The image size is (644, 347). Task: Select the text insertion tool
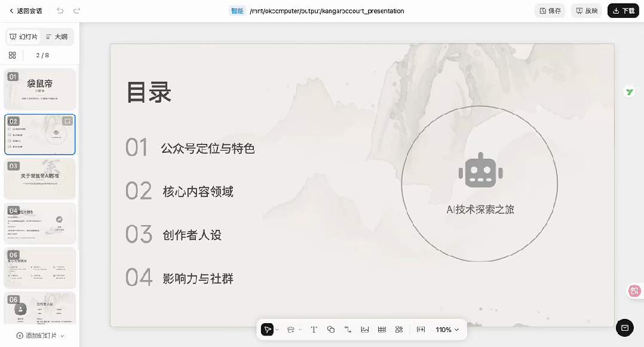coord(314,329)
